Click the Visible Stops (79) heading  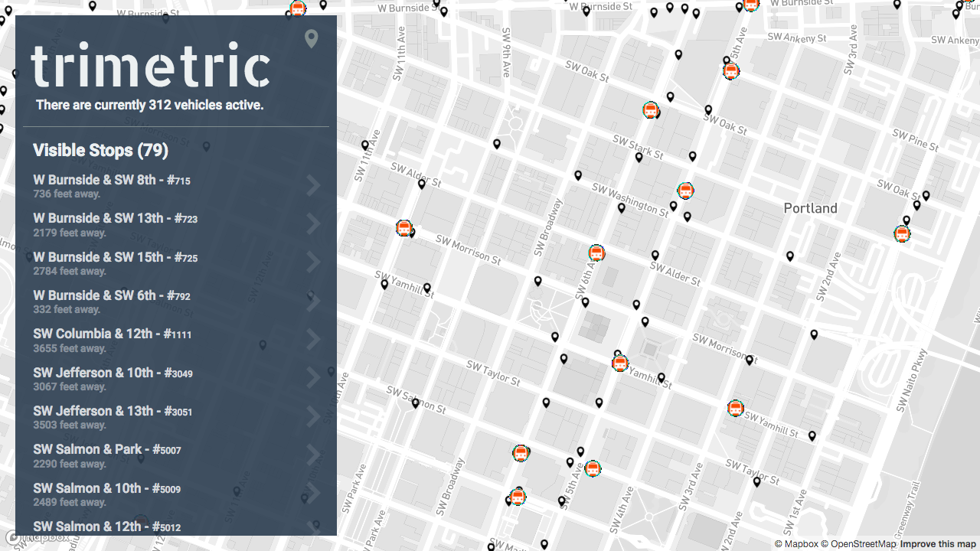coord(100,150)
